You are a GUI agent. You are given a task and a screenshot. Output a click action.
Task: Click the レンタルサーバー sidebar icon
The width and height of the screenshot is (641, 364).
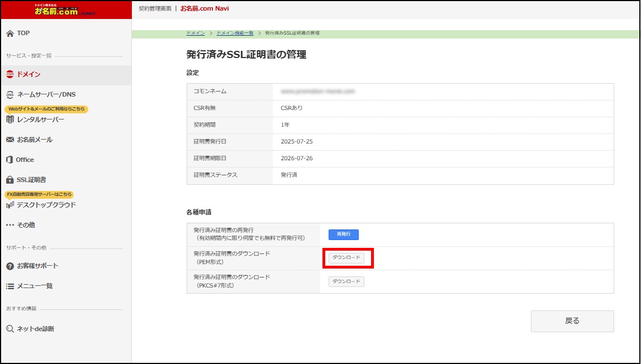click(10, 119)
